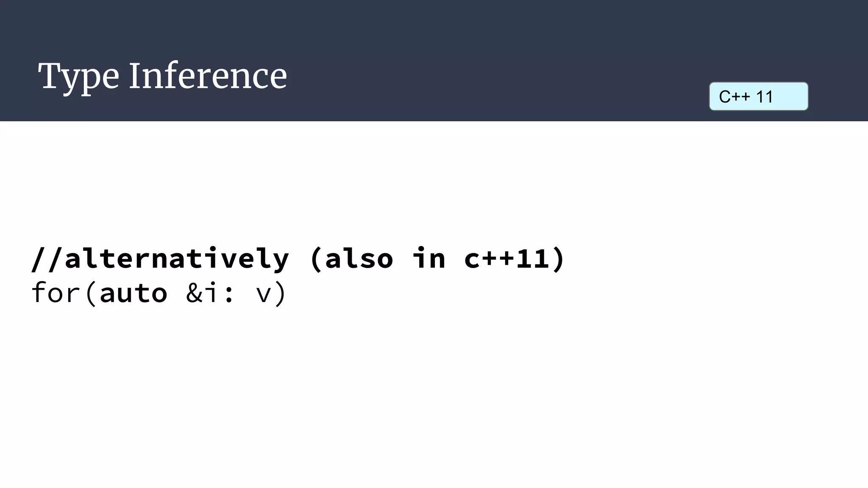
Task: Select the Type Inference slide title
Action: 163,77
